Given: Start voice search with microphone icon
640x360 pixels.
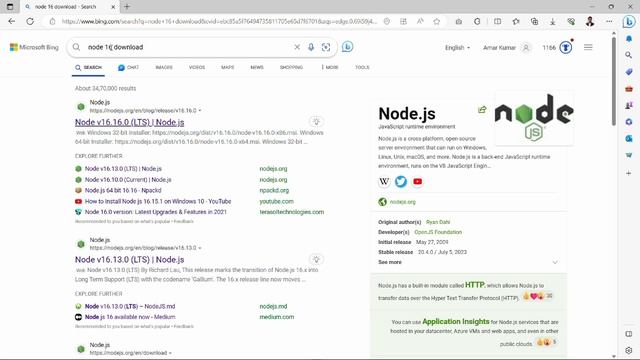Looking at the screenshot, I should (311, 47).
